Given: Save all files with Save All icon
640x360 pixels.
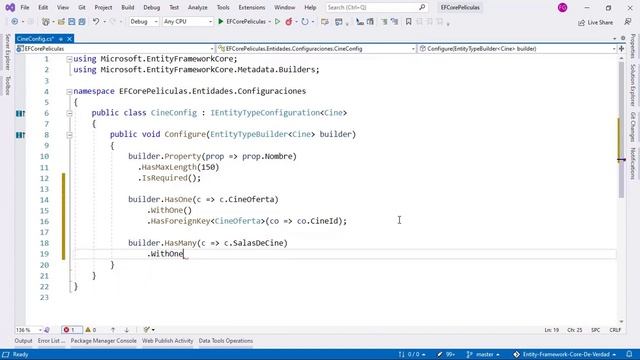Looking at the screenshot, I should pyautogui.click(x=82, y=22).
